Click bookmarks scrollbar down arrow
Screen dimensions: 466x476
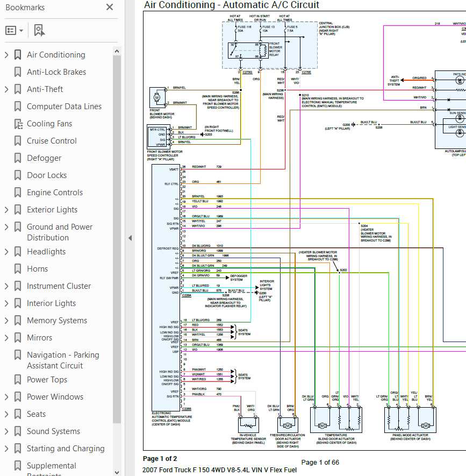117,472
